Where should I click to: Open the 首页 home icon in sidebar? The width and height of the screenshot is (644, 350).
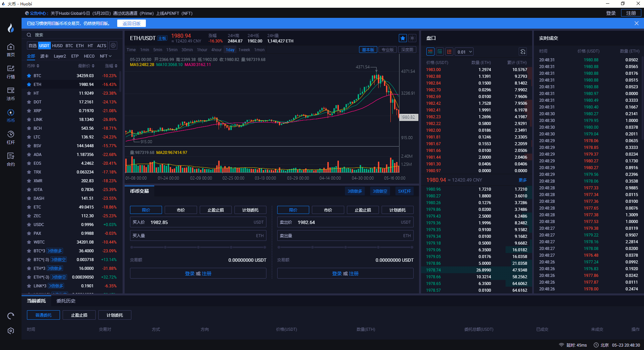tap(11, 50)
